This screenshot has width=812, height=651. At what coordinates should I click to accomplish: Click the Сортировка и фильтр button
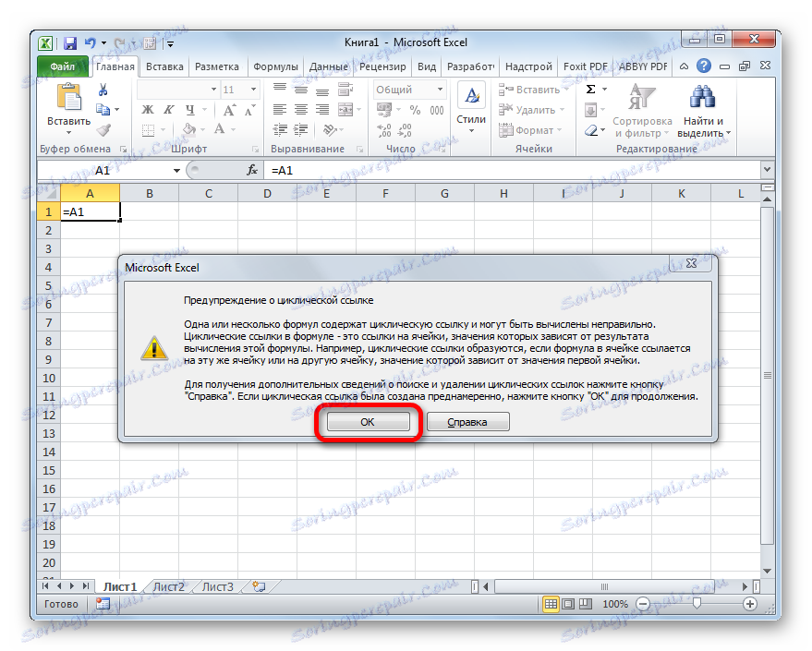coord(642,110)
